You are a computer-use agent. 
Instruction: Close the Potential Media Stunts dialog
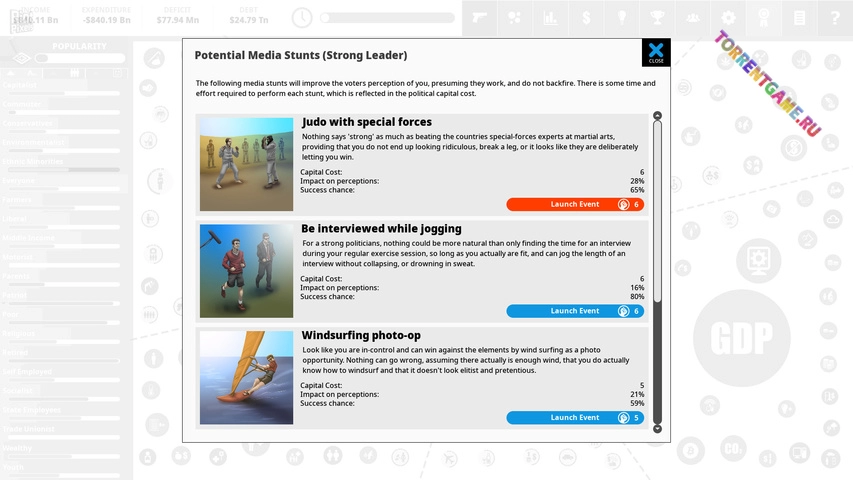coord(655,53)
